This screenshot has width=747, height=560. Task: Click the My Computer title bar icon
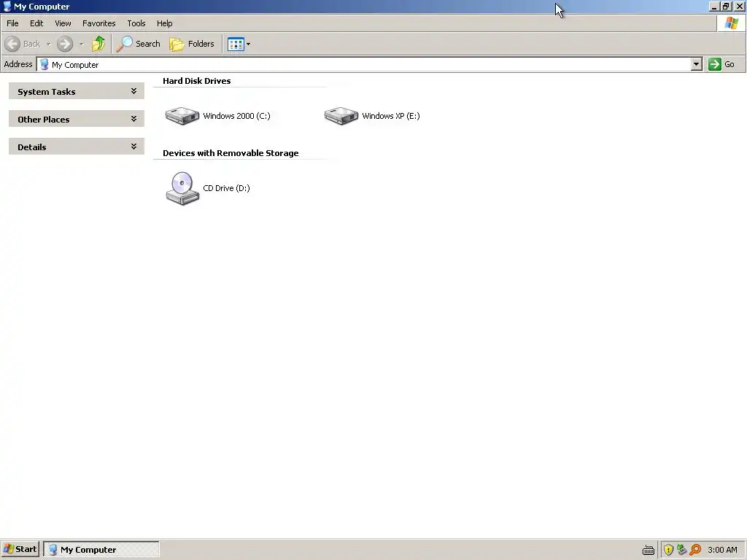point(7,6)
